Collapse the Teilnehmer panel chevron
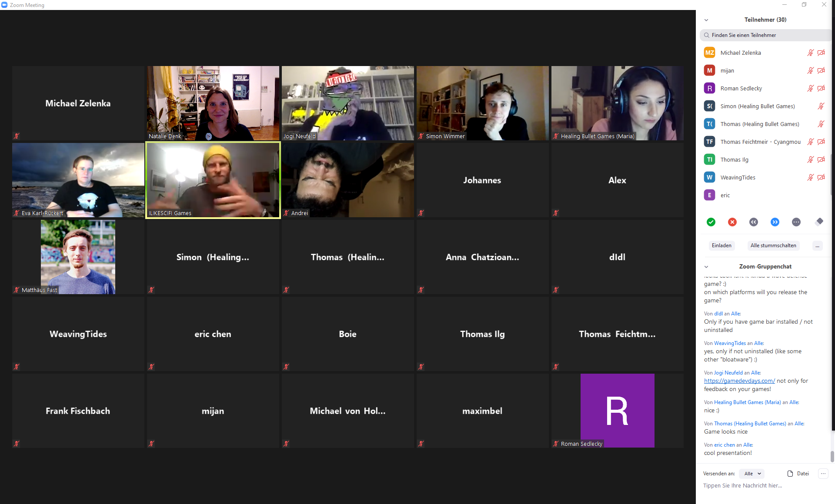The height and width of the screenshot is (504, 835). click(706, 20)
